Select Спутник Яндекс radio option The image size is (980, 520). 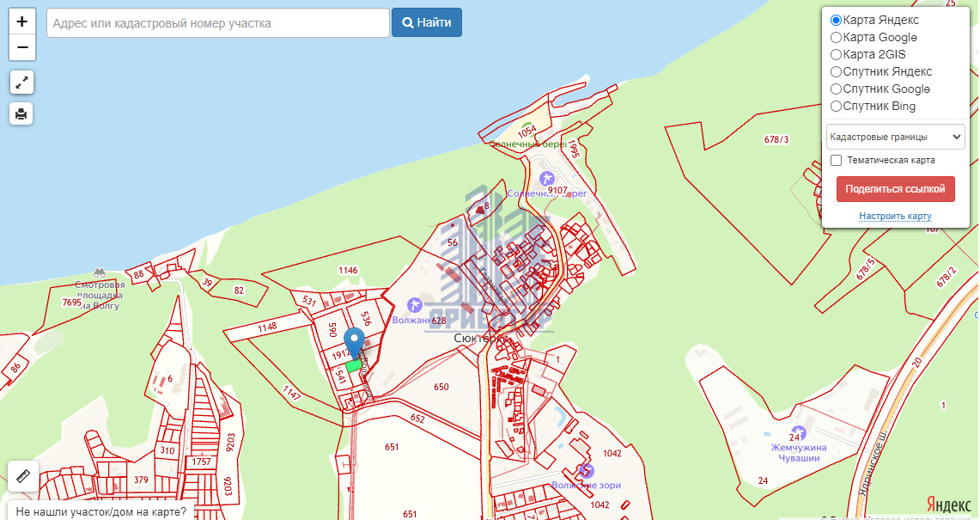[836, 72]
